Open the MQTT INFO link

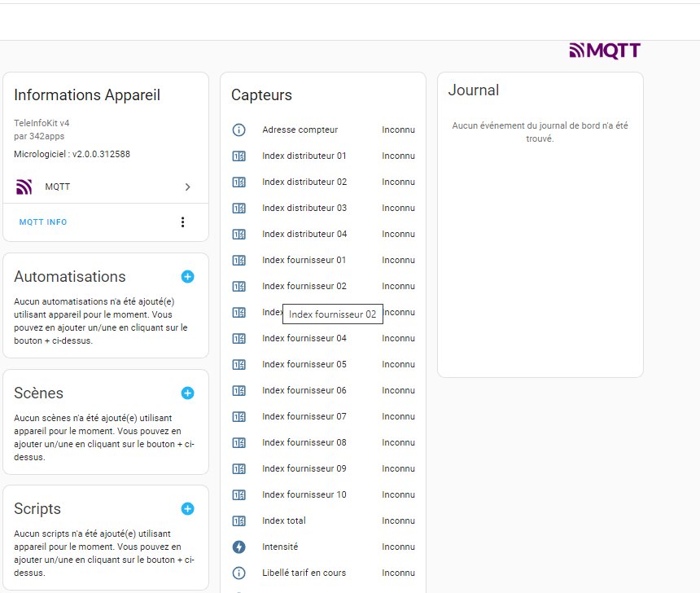pyautogui.click(x=43, y=222)
